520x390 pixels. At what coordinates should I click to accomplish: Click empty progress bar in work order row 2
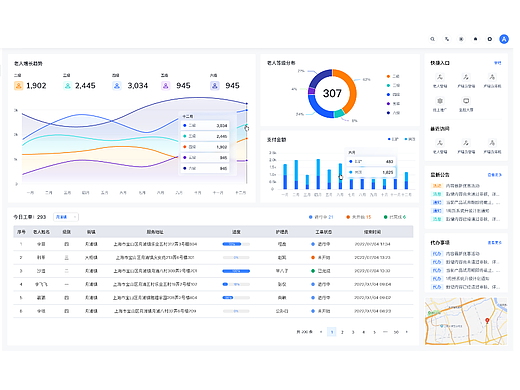tap(236, 257)
